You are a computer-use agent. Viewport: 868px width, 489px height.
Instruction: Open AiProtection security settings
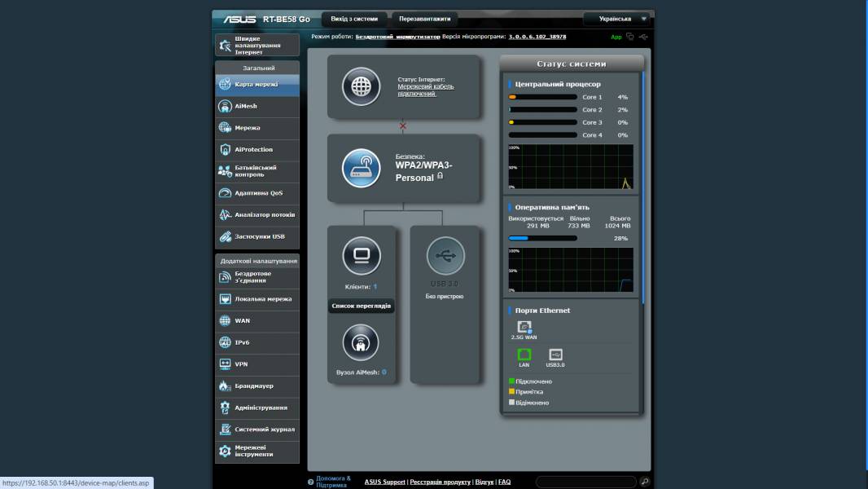[256, 150]
